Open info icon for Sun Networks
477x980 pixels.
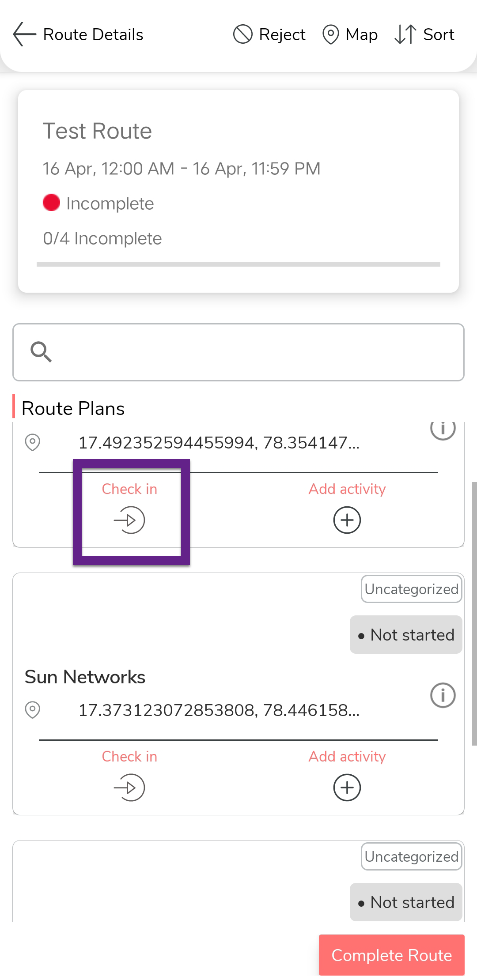point(443,695)
